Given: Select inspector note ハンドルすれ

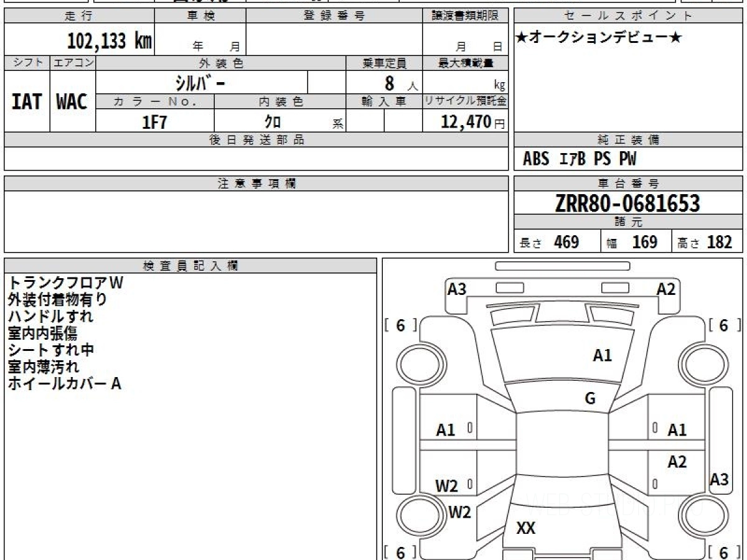Looking at the screenshot, I should [x=50, y=316].
